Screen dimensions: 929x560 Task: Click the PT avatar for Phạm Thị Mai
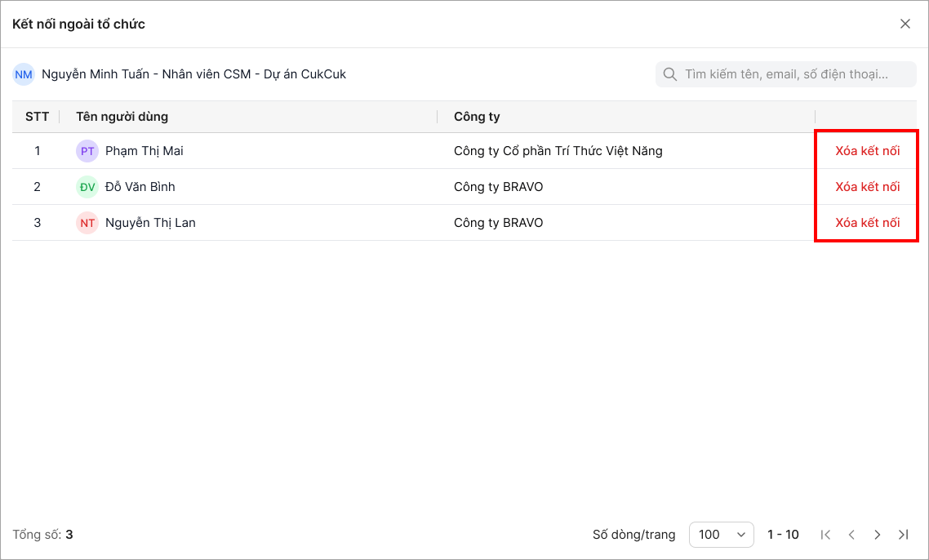87,151
